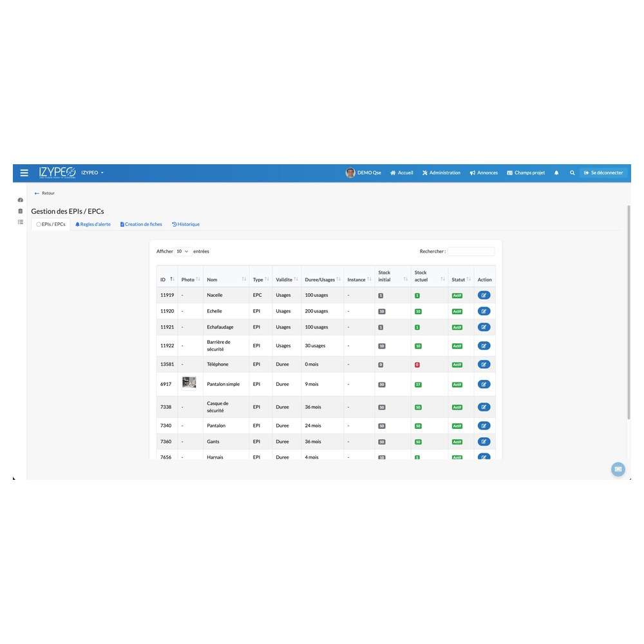
Task: Open the notifications bell
Action: pyautogui.click(x=556, y=173)
